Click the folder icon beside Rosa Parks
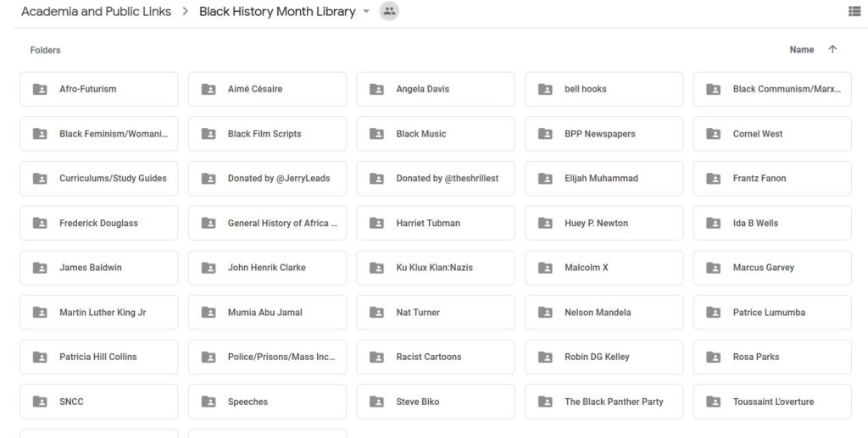The image size is (868, 438). [x=714, y=357]
